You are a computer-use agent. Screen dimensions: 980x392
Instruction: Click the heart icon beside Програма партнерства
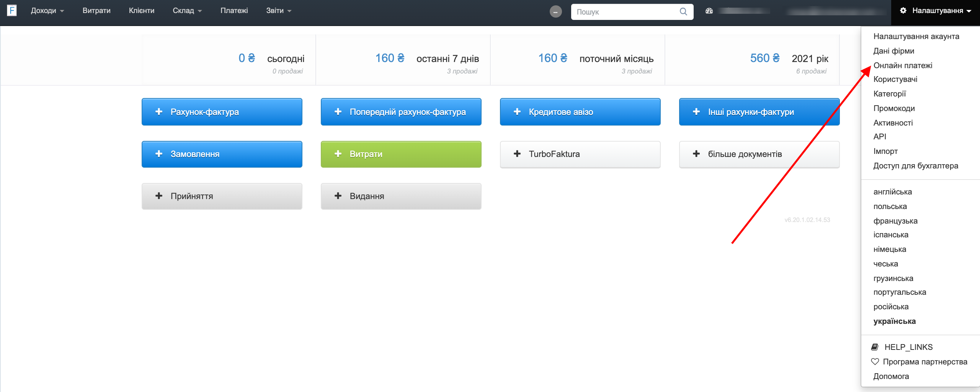(x=875, y=361)
